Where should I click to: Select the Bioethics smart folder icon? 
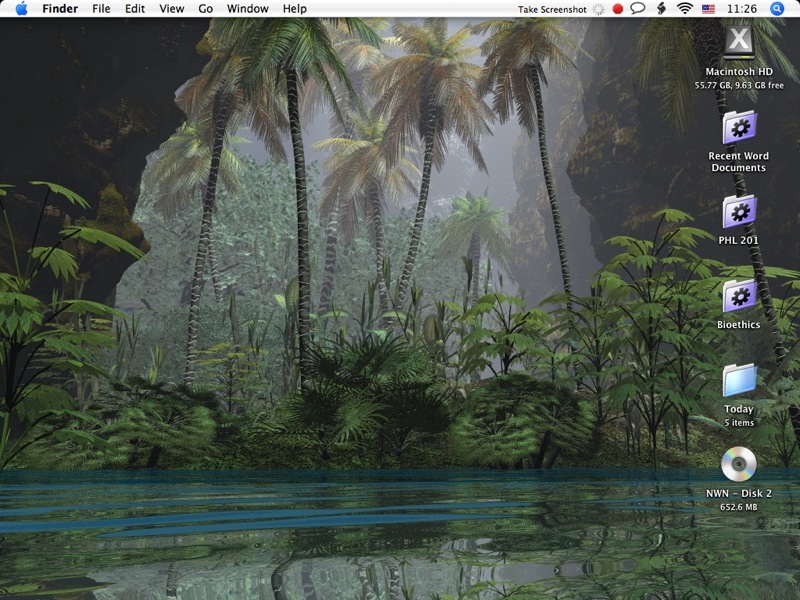tap(739, 296)
